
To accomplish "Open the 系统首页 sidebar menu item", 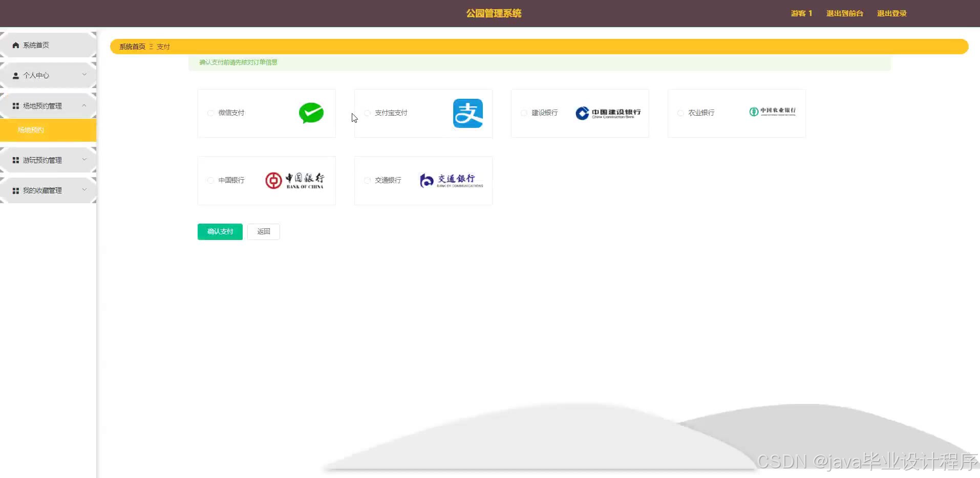I will (x=48, y=45).
